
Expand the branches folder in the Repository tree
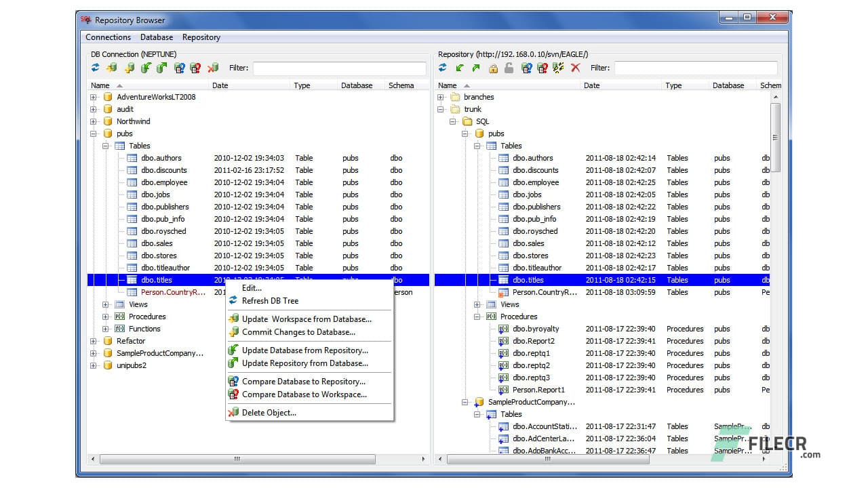(441, 97)
